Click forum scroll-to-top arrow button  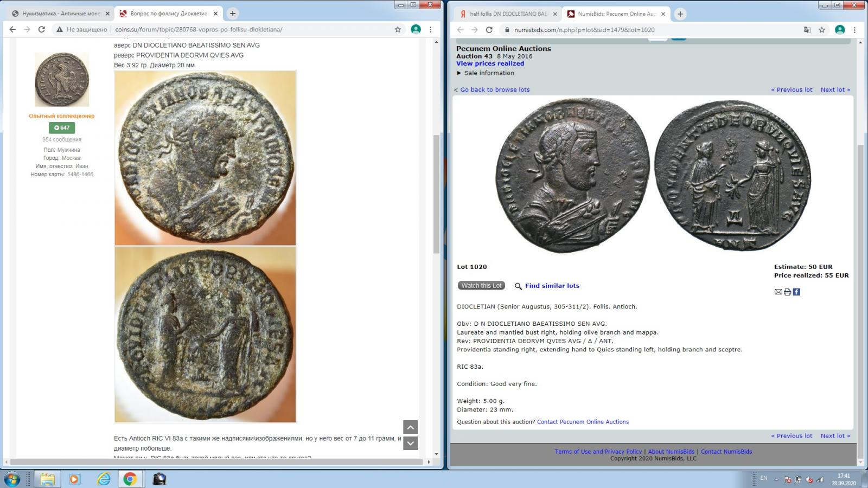pyautogui.click(x=411, y=427)
